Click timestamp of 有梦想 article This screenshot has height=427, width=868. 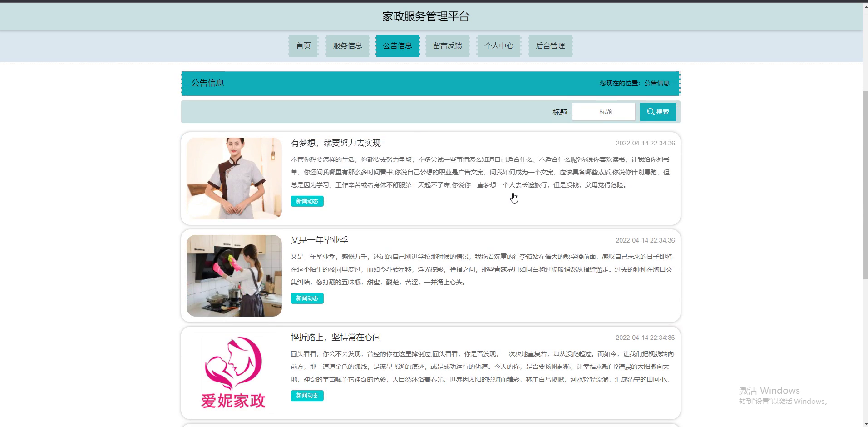click(645, 143)
